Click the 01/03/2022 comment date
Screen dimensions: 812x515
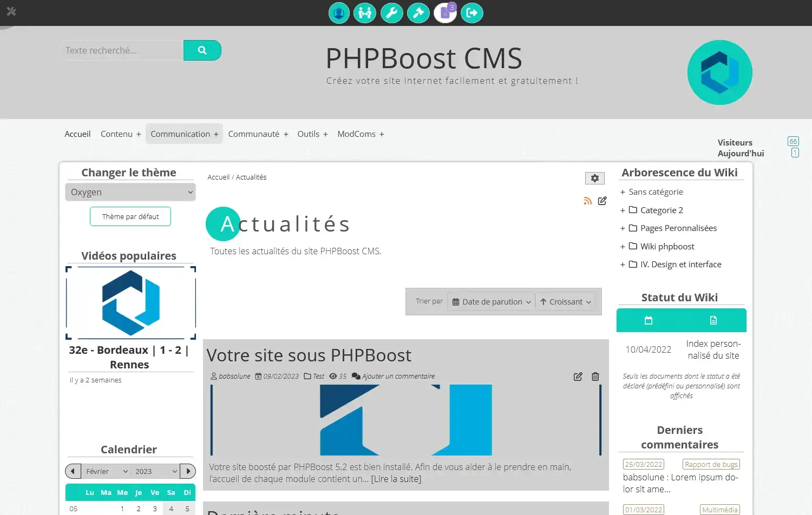pyautogui.click(x=643, y=510)
